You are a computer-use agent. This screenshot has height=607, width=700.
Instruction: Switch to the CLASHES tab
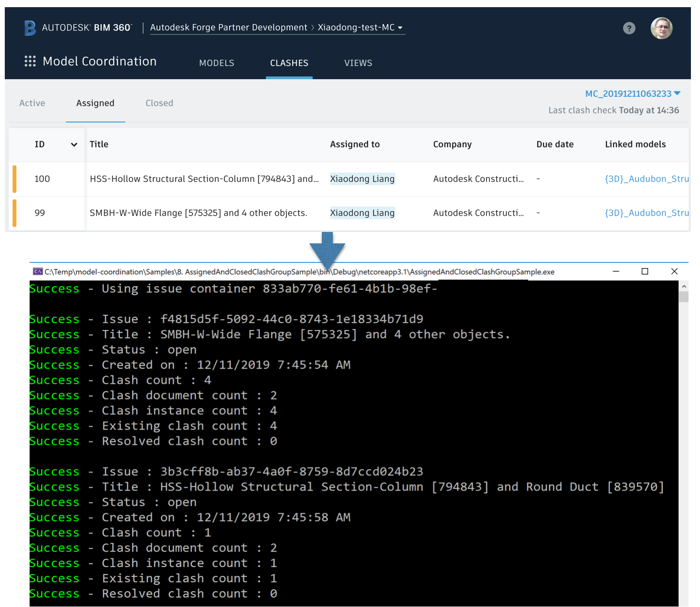(289, 63)
